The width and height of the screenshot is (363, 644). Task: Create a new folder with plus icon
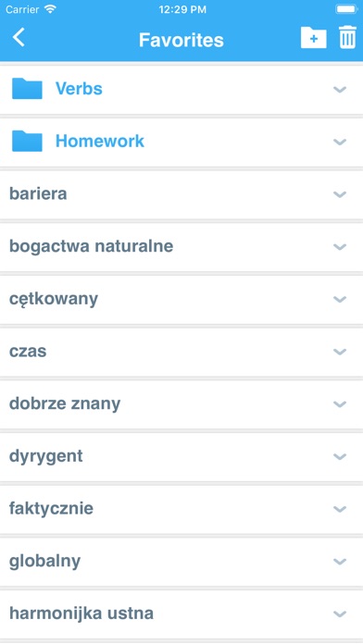click(313, 38)
